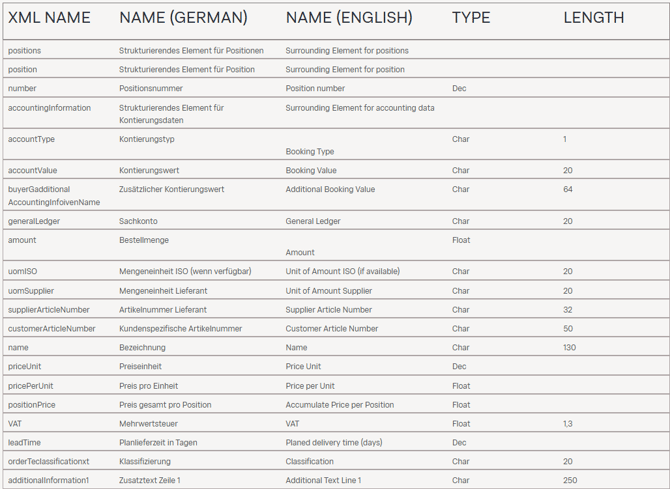Select Additional Booking Value cell
Viewport: 670px width, 489px height.
(330, 189)
